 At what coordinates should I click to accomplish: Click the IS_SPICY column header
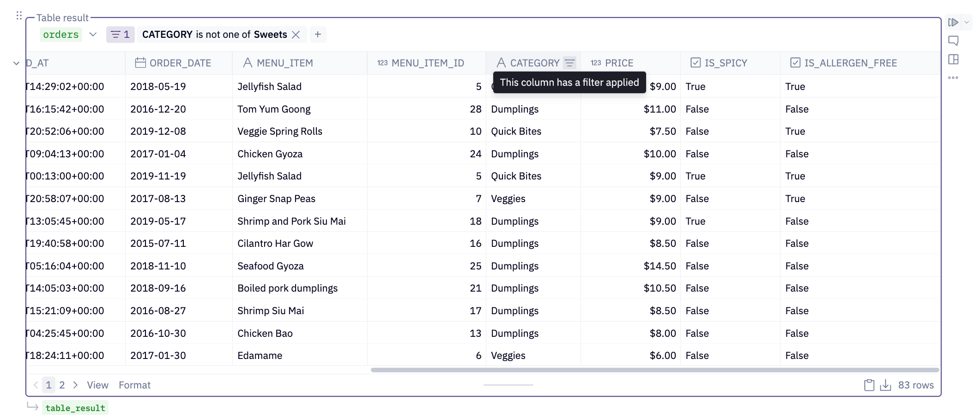click(726, 63)
